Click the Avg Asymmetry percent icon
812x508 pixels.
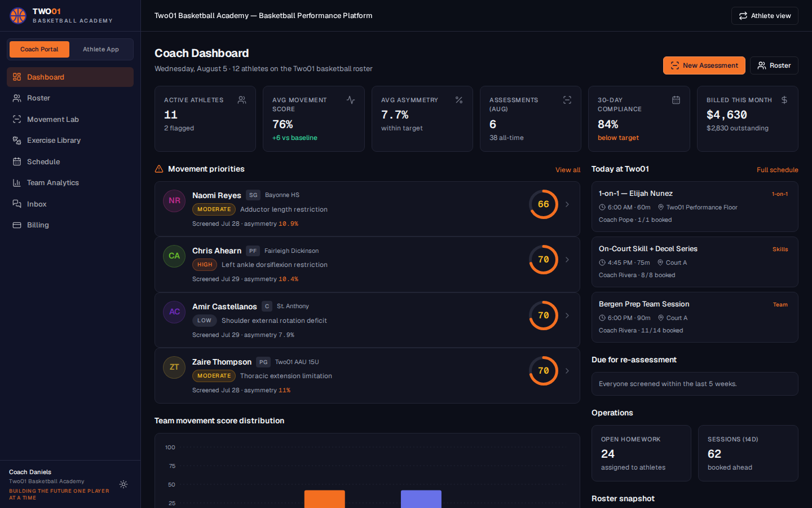click(459, 100)
